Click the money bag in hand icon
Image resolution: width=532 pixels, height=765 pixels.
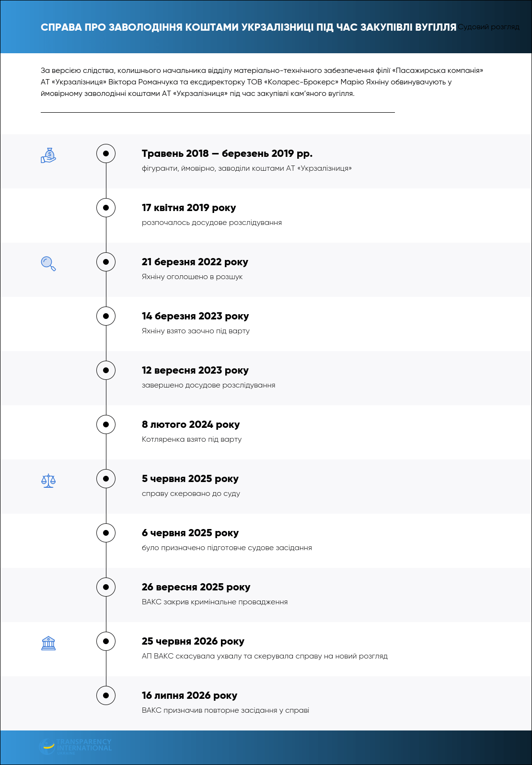[x=48, y=155]
